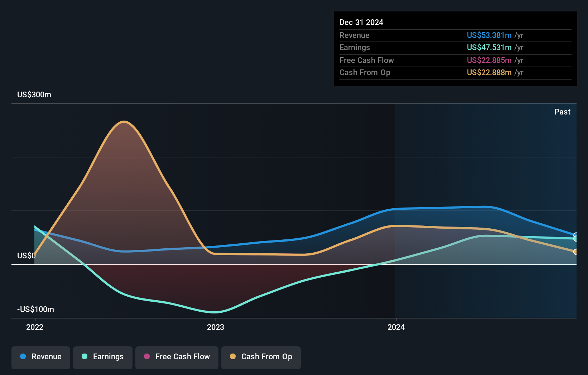Click the Earnings trough at 2023
The height and width of the screenshot is (375, 588).
tap(215, 312)
